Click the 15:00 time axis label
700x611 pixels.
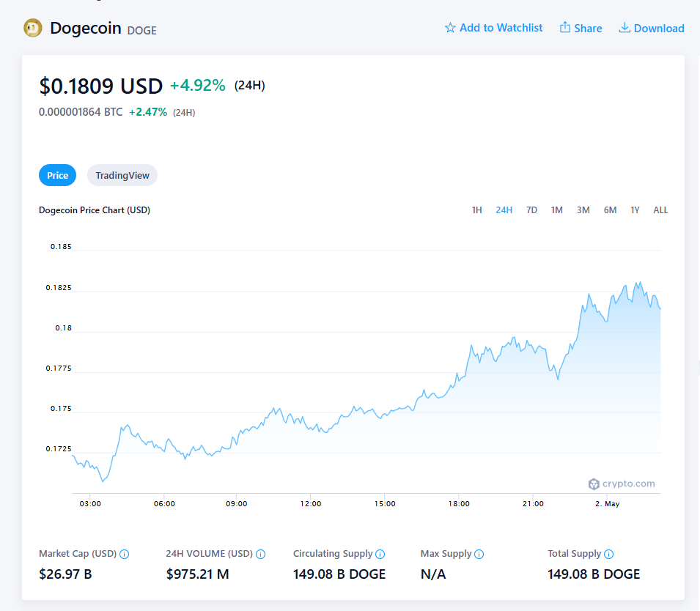coord(385,503)
